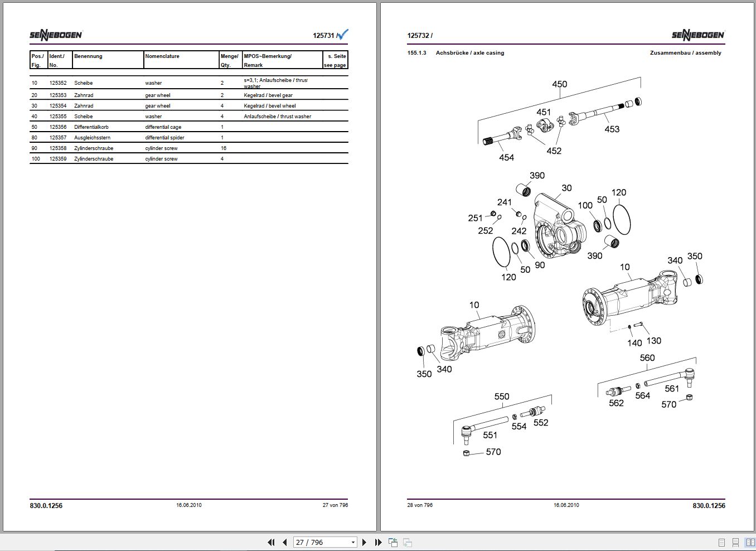The width and height of the screenshot is (756, 551).
Task: Select ident number 125359 in parts table
Action: point(58,159)
